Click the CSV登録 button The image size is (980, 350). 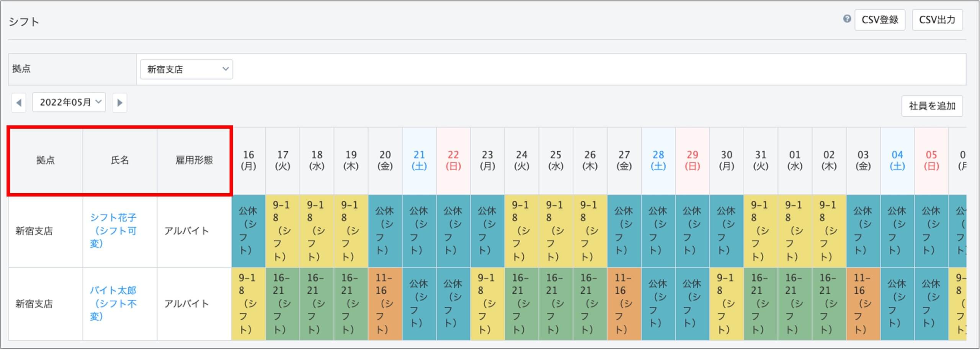880,20
